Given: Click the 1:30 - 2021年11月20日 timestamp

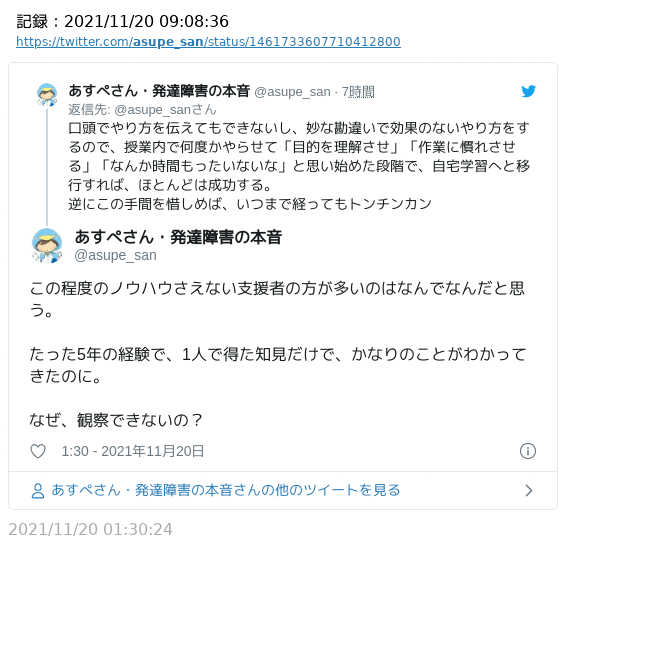Looking at the screenshot, I should tap(133, 451).
